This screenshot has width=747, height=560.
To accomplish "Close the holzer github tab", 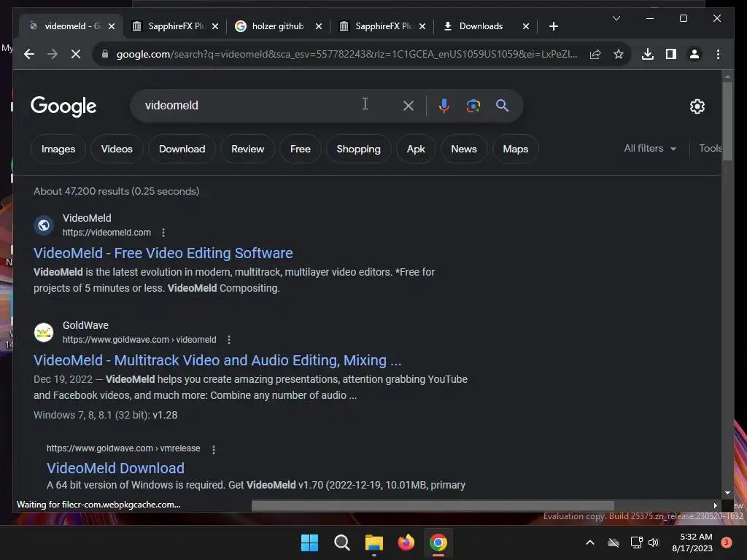I will 319,26.
